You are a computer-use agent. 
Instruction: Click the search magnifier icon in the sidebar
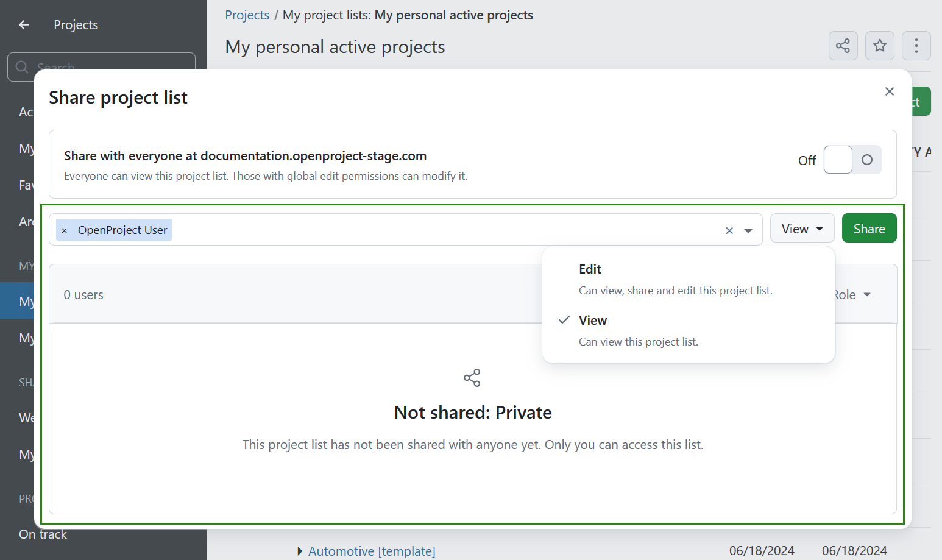coord(22,67)
